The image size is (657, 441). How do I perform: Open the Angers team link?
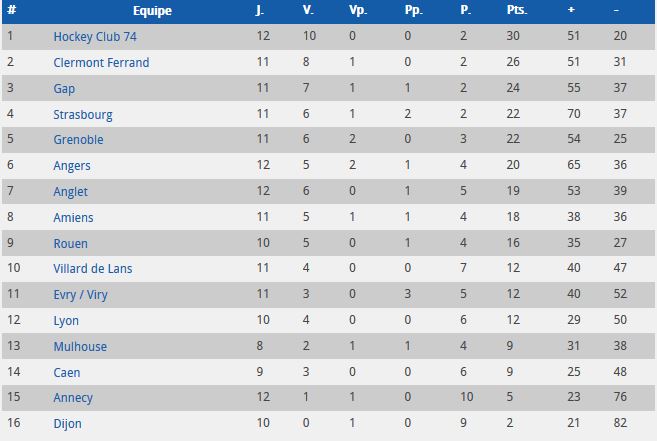pyautogui.click(x=72, y=166)
